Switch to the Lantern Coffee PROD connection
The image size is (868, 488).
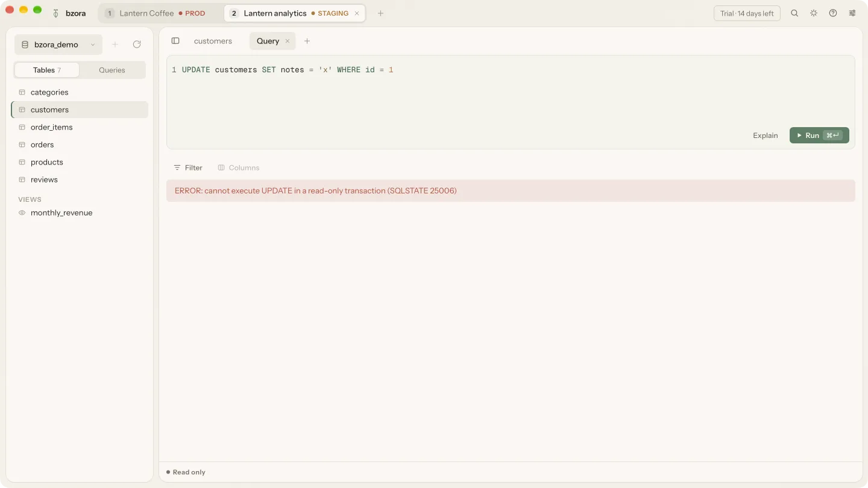160,13
